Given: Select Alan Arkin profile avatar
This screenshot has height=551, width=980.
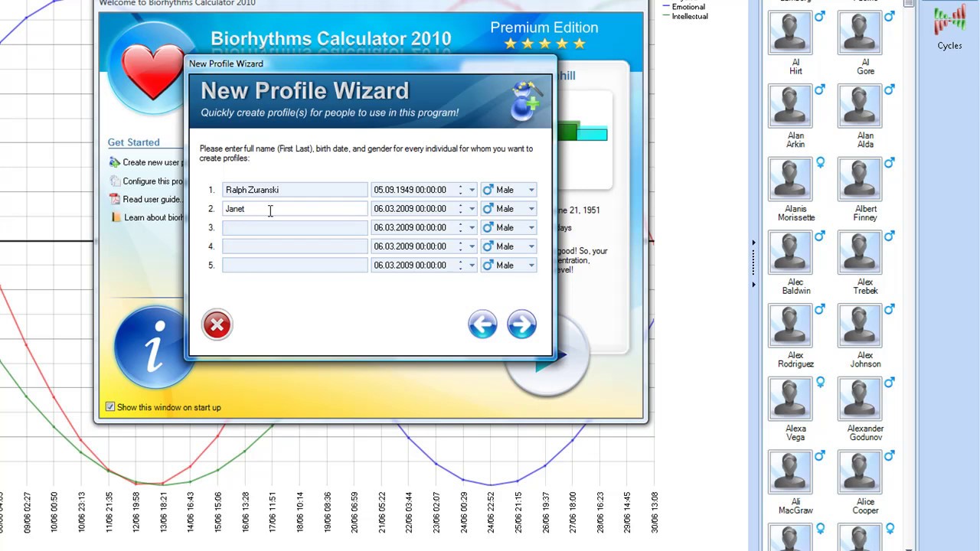Looking at the screenshot, I should pyautogui.click(x=790, y=106).
